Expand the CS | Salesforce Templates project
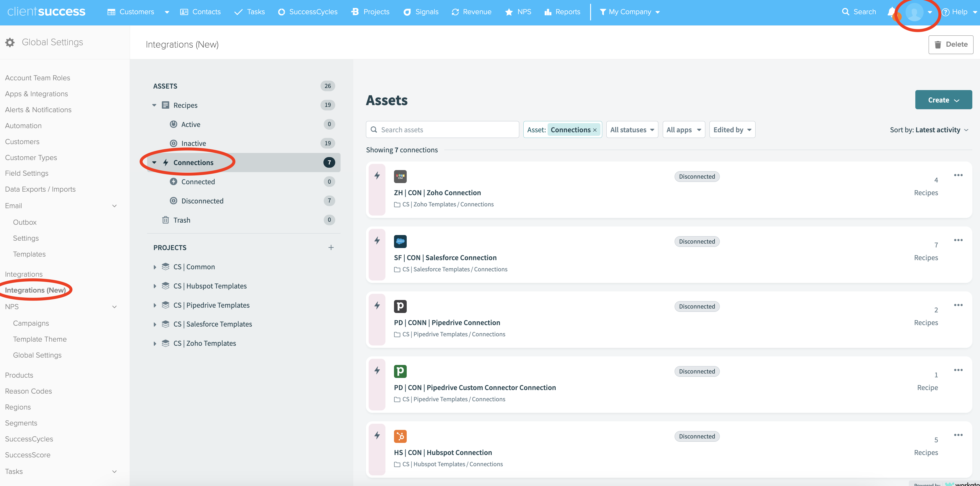The image size is (980, 486). pos(155,324)
